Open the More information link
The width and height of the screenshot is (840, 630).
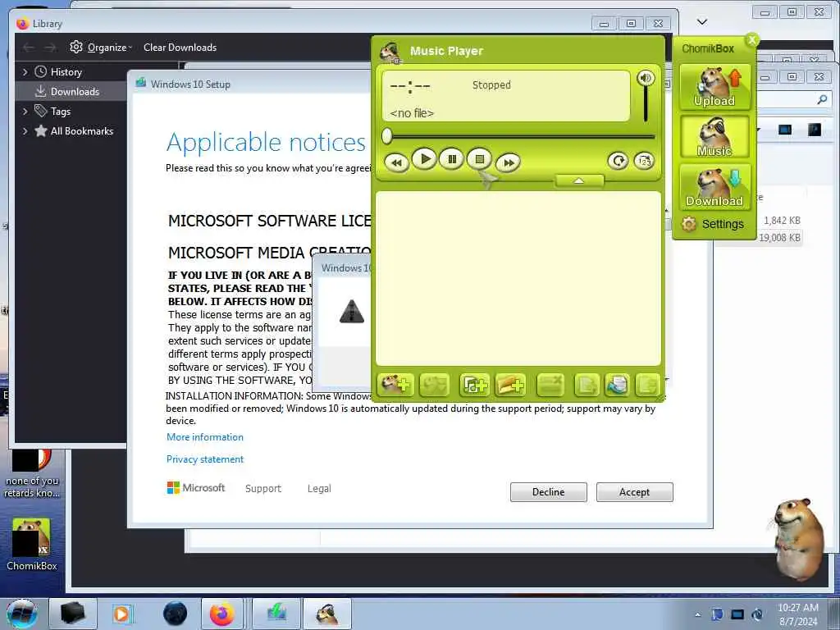click(204, 437)
